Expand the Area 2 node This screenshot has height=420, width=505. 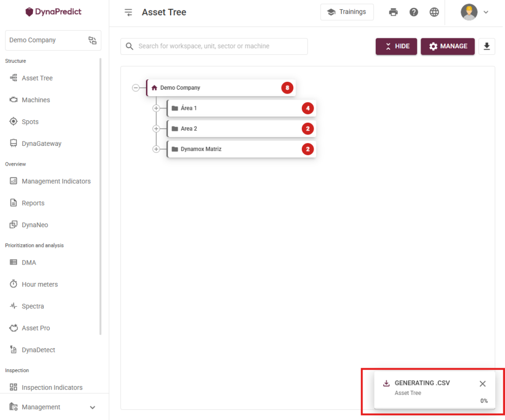pos(156,129)
